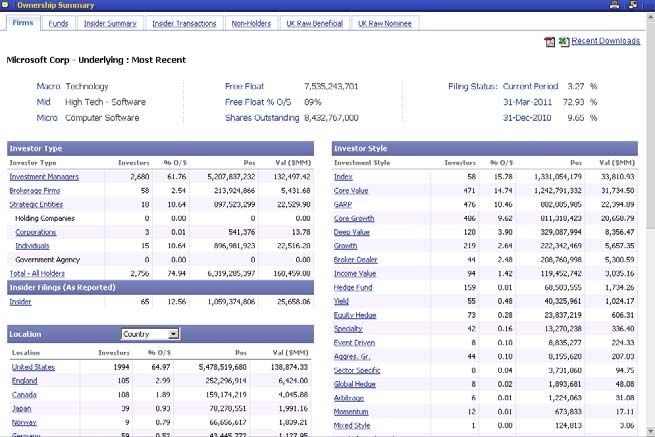Screen dimensions: 655x437
Task: Open the UK Raw Nominee tab
Action: click(385, 23)
